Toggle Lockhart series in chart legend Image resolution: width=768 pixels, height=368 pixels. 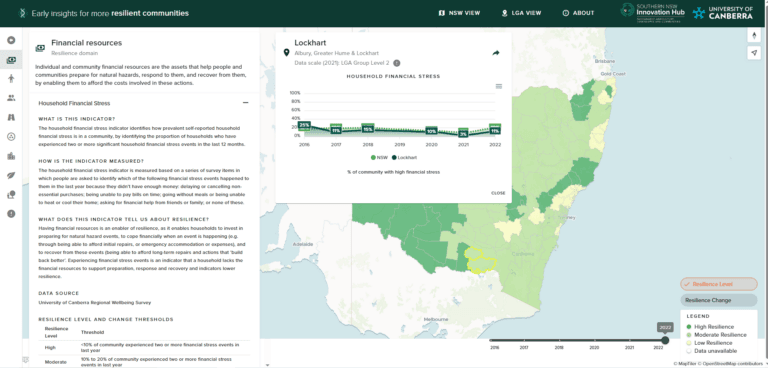tap(404, 157)
